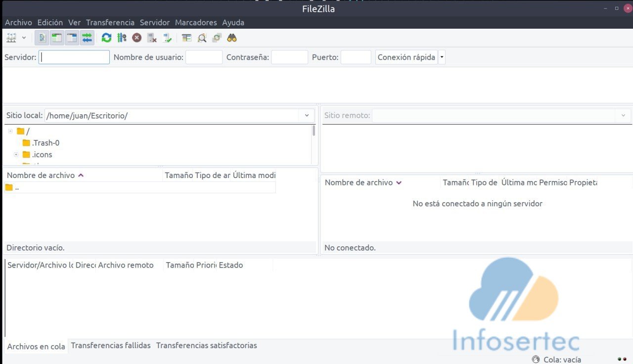Click the process queue toggle icon
The width and height of the screenshot is (633, 364).
[x=122, y=38]
